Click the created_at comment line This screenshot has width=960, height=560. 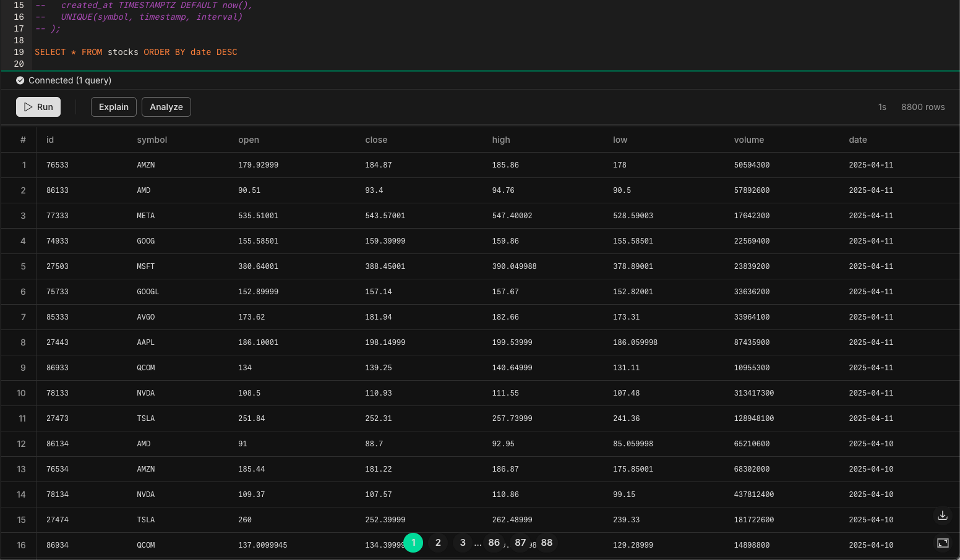point(144,5)
